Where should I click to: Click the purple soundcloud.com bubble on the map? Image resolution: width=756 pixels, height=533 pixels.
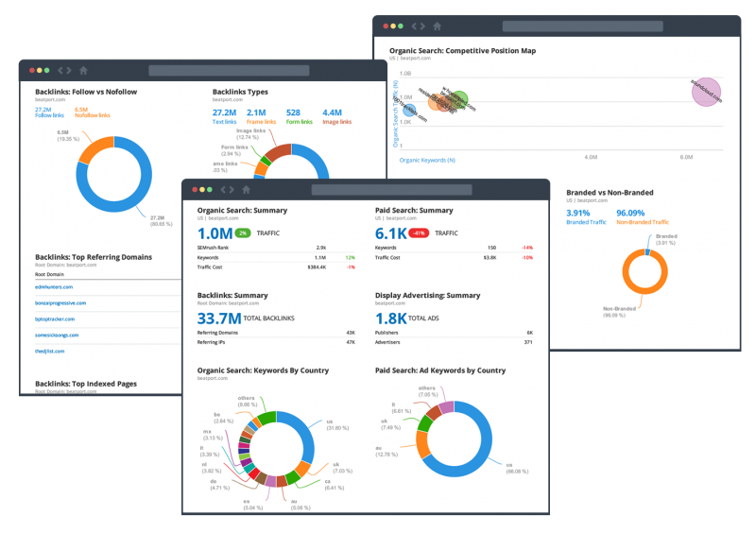click(706, 92)
